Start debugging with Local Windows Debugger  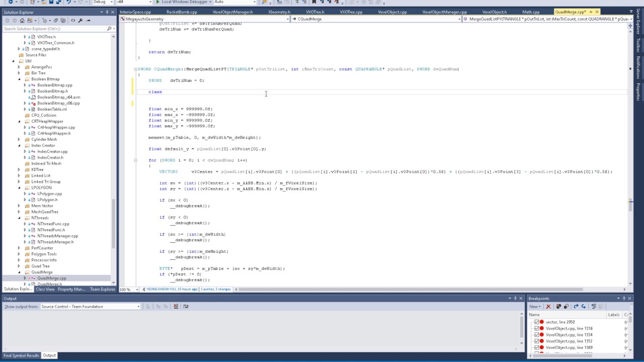[182, 2]
